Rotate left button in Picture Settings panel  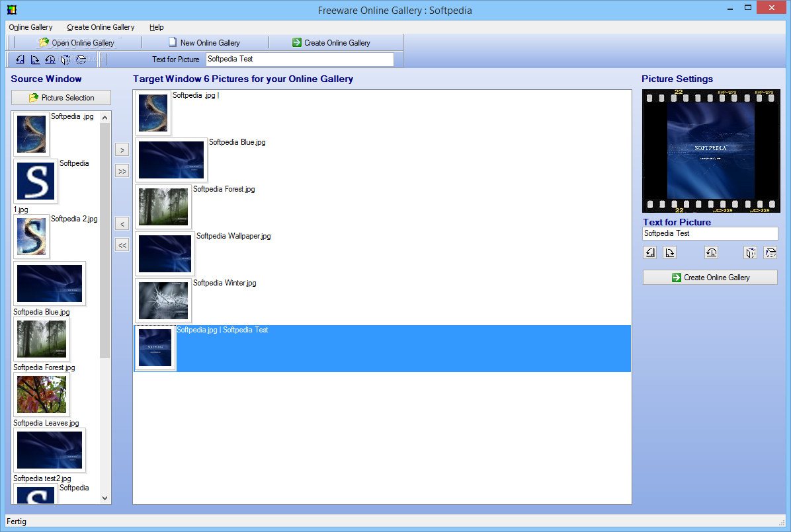[650, 252]
